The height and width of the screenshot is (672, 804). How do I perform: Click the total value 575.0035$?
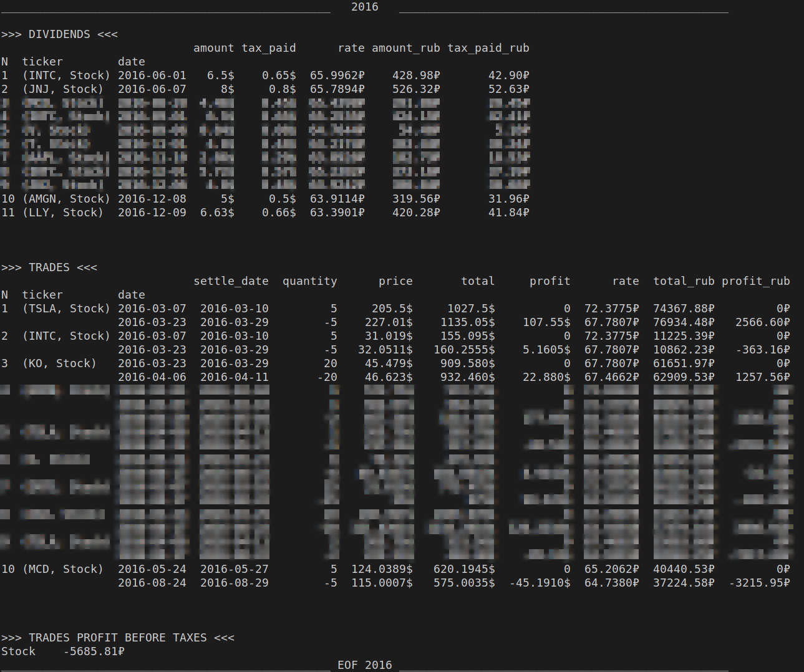[464, 583]
